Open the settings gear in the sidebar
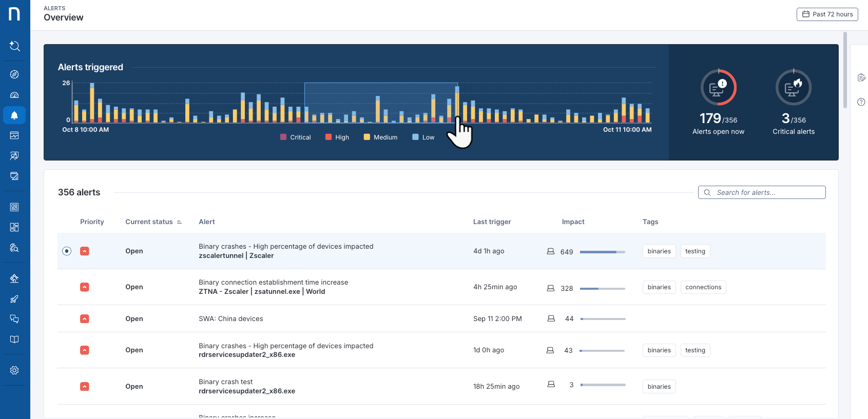The width and height of the screenshot is (868, 419). [x=14, y=370]
